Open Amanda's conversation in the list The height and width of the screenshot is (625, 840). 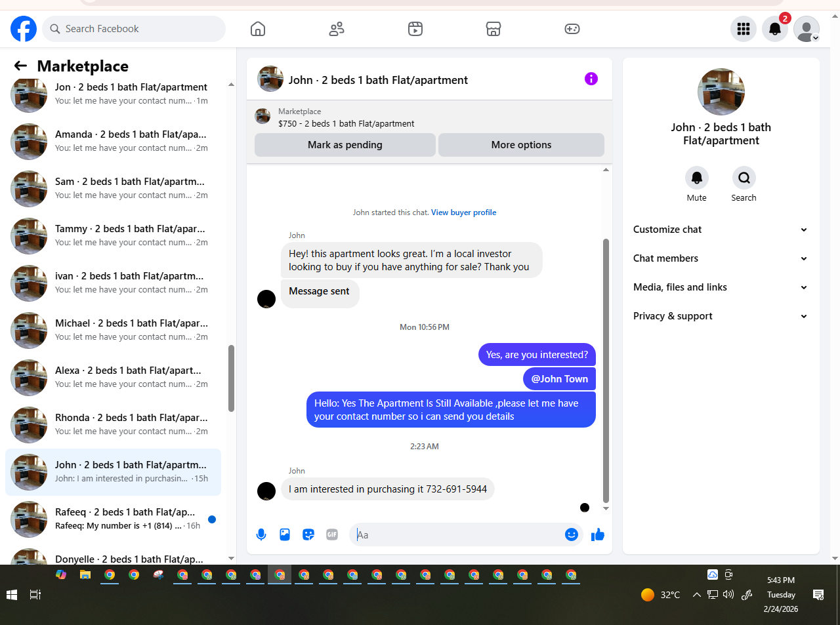coord(113,142)
